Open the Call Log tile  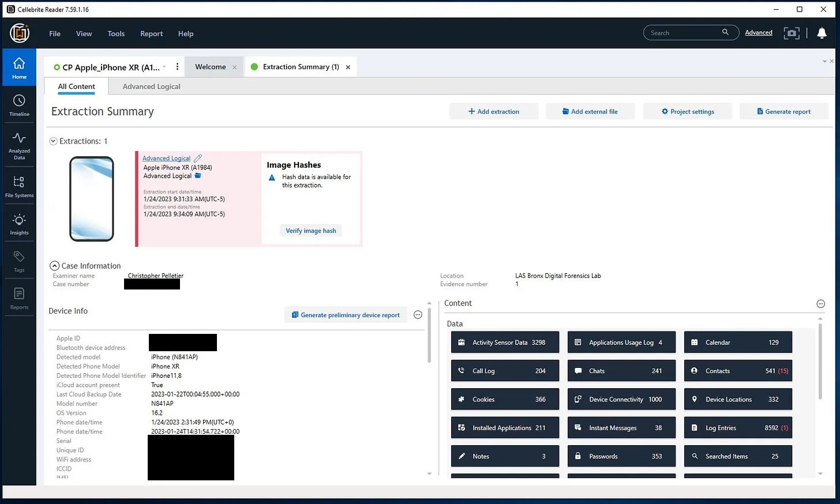click(x=505, y=371)
